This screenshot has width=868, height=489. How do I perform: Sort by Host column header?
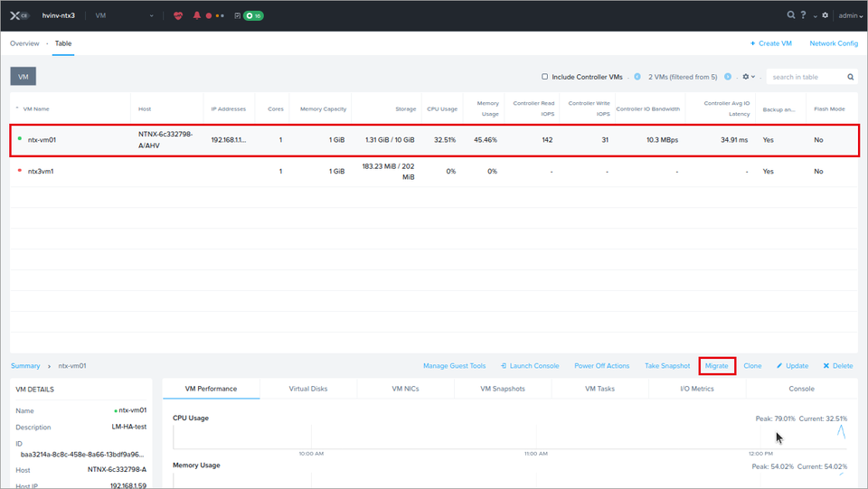point(145,109)
